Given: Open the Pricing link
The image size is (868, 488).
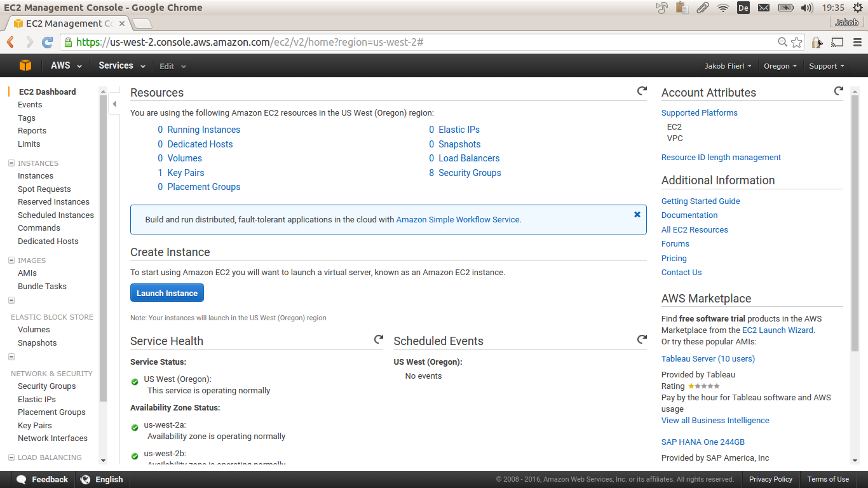Looking at the screenshot, I should coord(674,259).
